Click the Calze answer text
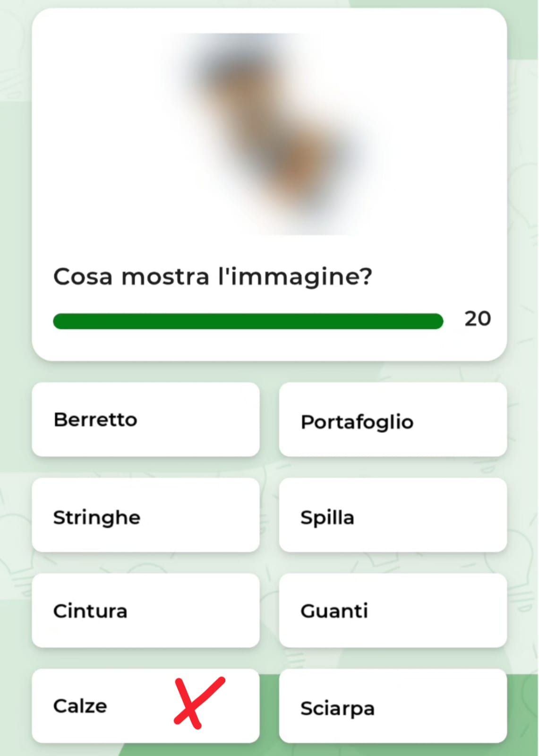The image size is (539, 756). coord(80,706)
